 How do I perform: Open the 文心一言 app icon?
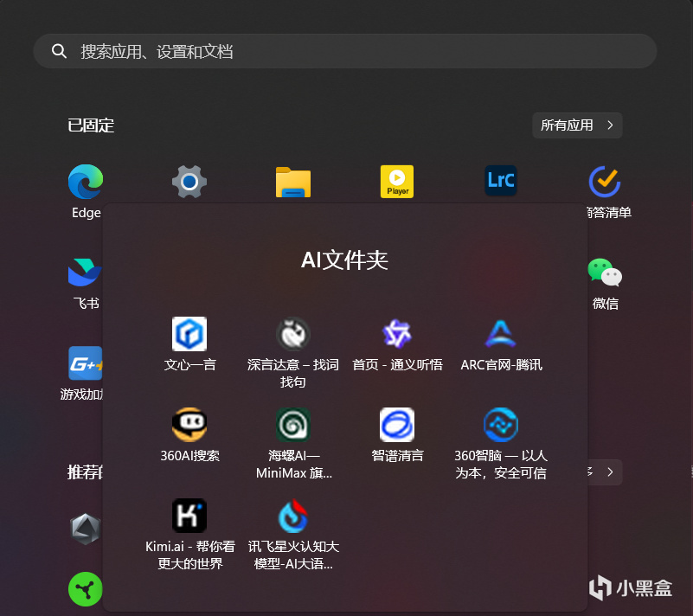[x=189, y=334]
